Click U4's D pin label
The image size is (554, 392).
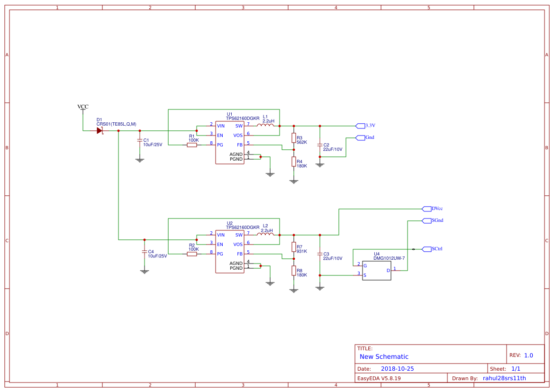(388, 271)
